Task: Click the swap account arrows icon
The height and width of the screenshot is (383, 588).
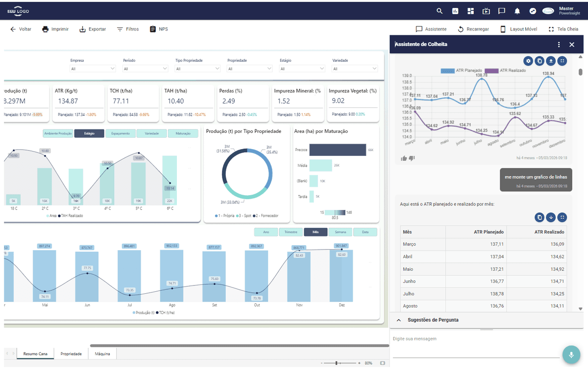Action: [x=533, y=11]
